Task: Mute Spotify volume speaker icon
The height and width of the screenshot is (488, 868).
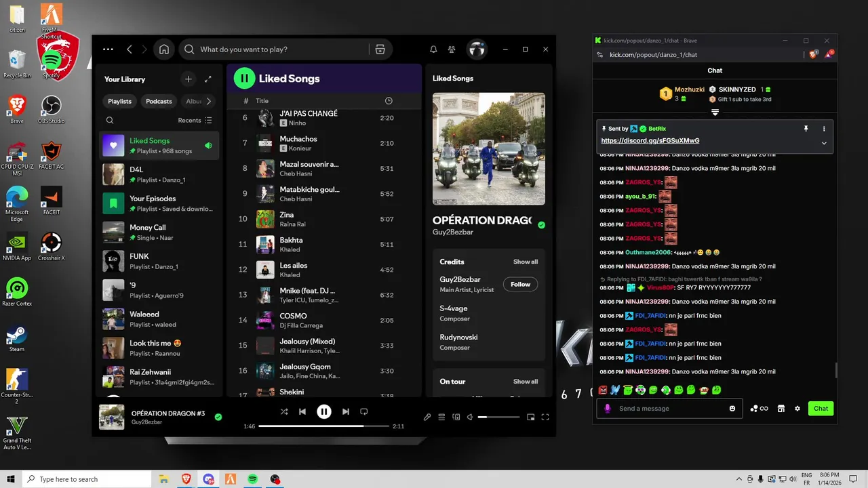Action: click(x=470, y=418)
